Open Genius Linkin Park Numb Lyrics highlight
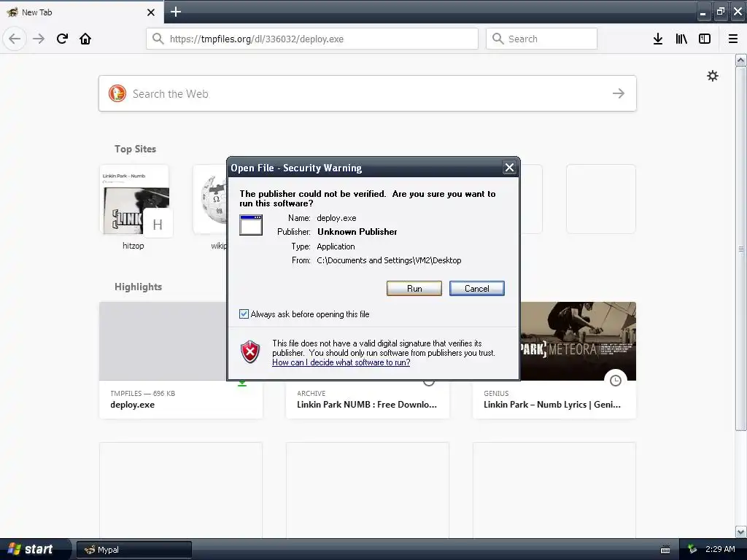 pos(554,360)
